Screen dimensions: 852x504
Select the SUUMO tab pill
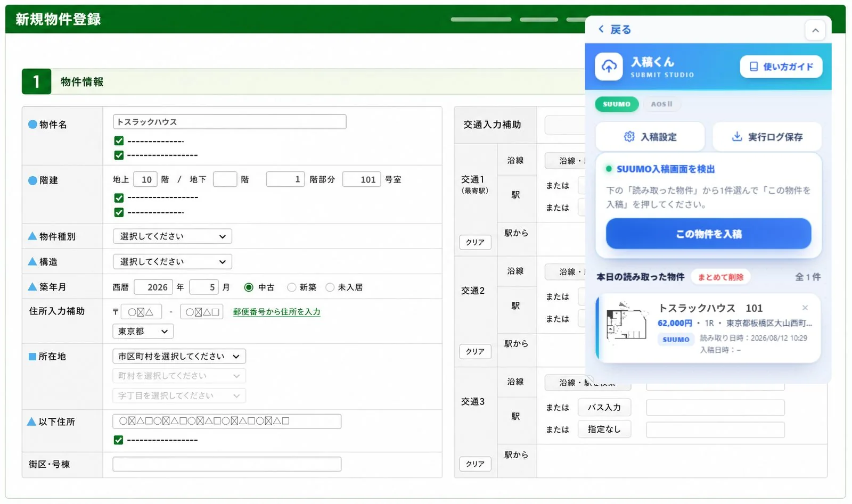[617, 104]
